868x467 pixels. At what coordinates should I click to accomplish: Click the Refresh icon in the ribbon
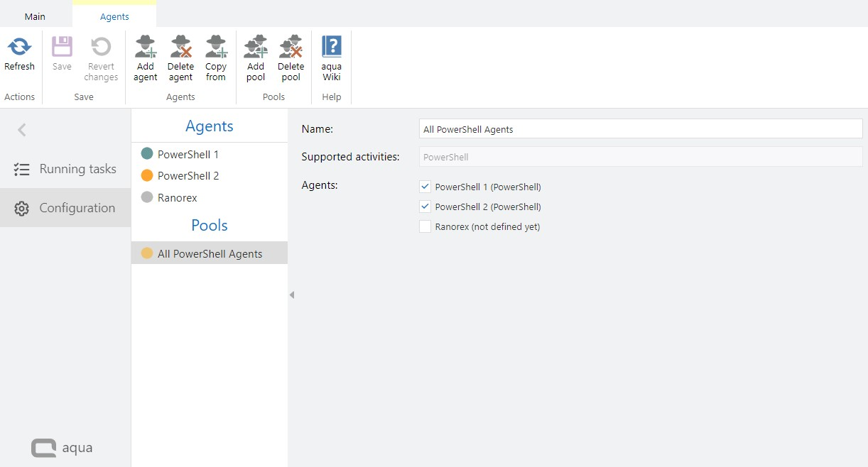pyautogui.click(x=19, y=48)
